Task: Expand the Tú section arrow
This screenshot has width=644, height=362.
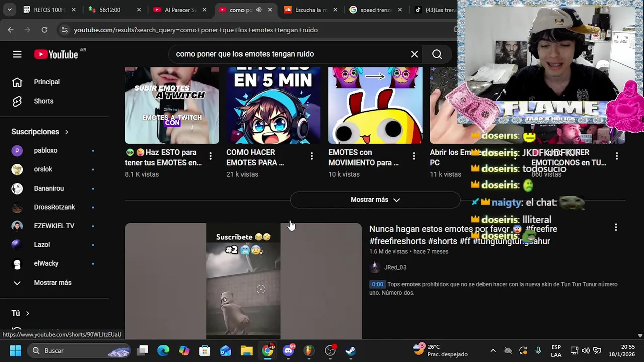Action: [x=27, y=313]
